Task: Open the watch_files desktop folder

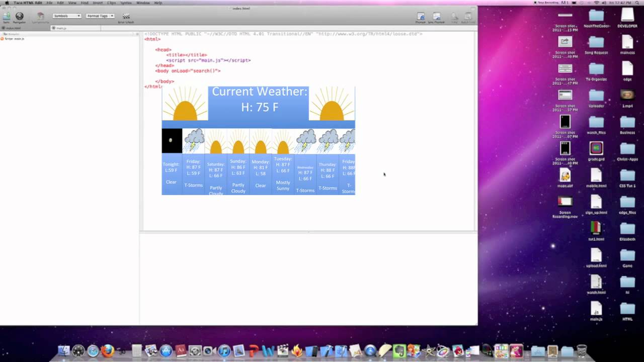Action: 596,125
